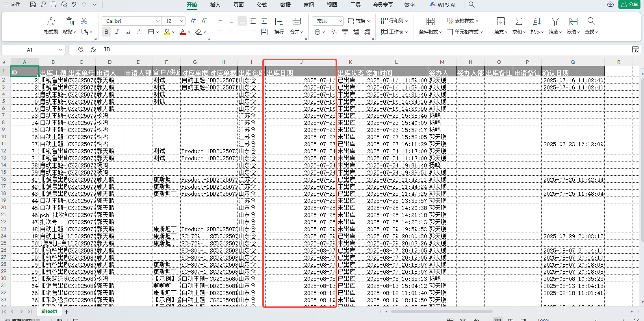Click the Filter (筛选) funnel icon

click(x=555, y=22)
